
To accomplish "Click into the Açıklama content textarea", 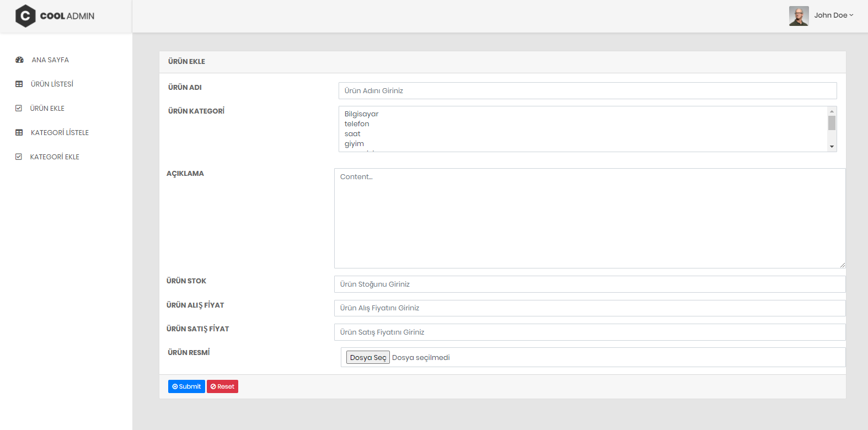I will [x=590, y=218].
